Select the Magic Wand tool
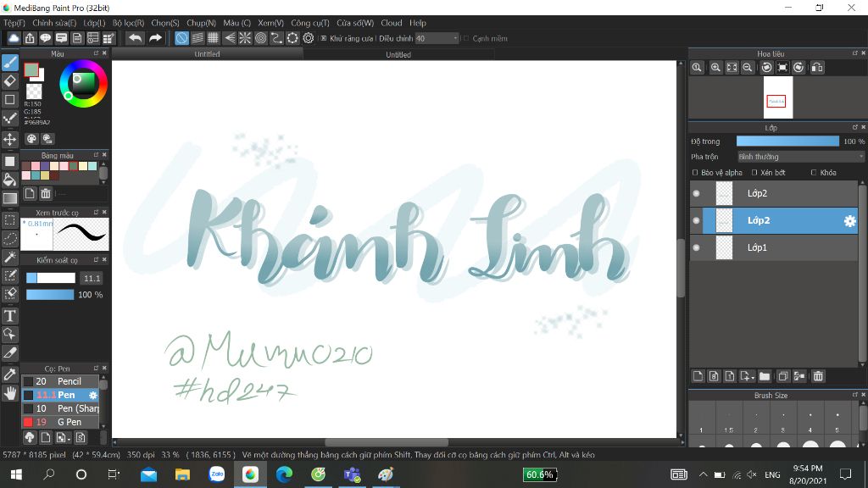The image size is (868, 488). (10, 257)
